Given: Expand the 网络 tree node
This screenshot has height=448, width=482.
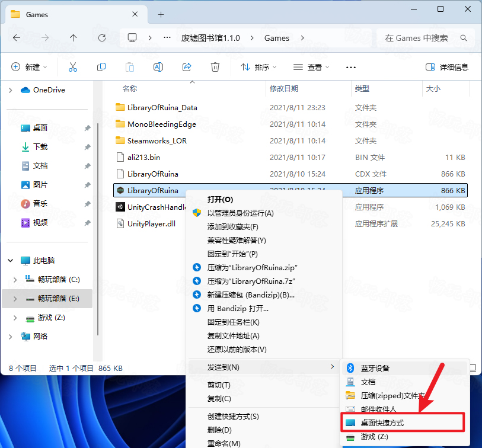Looking at the screenshot, I should point(11,337).
